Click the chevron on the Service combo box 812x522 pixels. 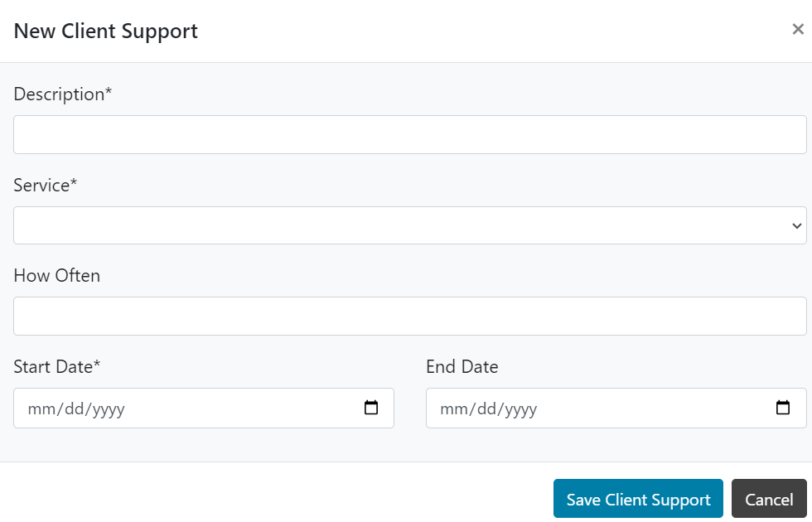pyautogui.click(x=796, y=225)
